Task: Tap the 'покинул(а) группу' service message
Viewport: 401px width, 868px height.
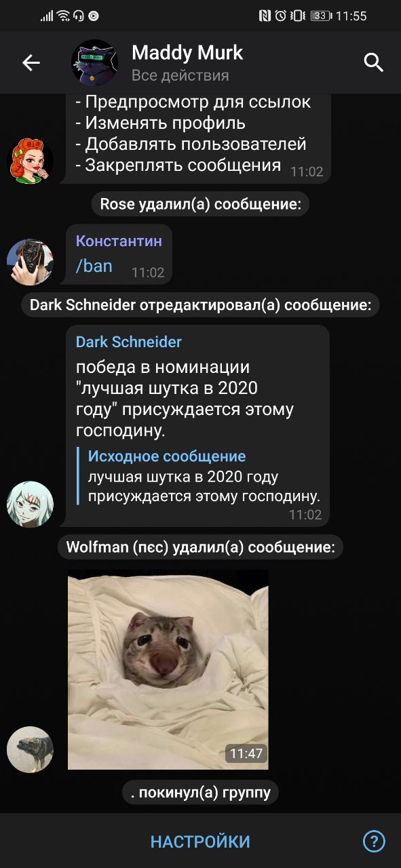Action: [200, 792]
